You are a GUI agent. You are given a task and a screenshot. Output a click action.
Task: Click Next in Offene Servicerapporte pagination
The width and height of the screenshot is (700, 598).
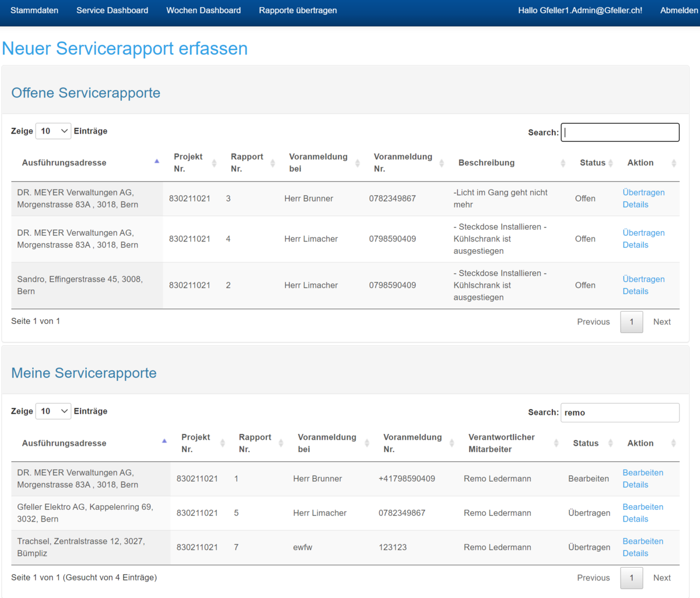(x=661, y=321)
